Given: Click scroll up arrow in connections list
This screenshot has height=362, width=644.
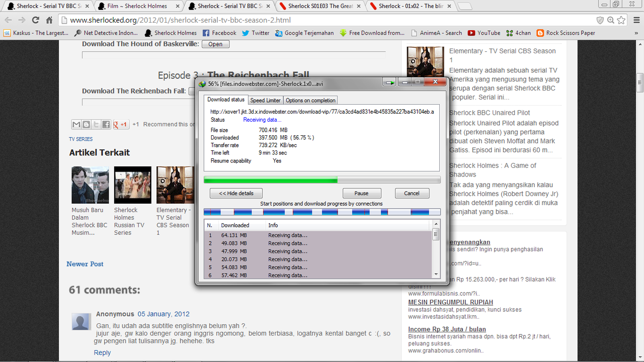Looking at the screenshot, I should [x=436, y=224].
